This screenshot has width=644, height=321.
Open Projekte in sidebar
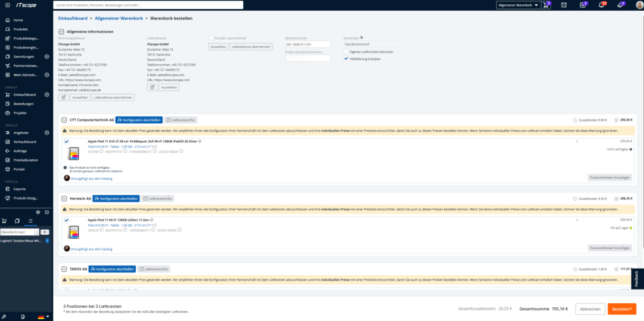(x=19, y=113)
